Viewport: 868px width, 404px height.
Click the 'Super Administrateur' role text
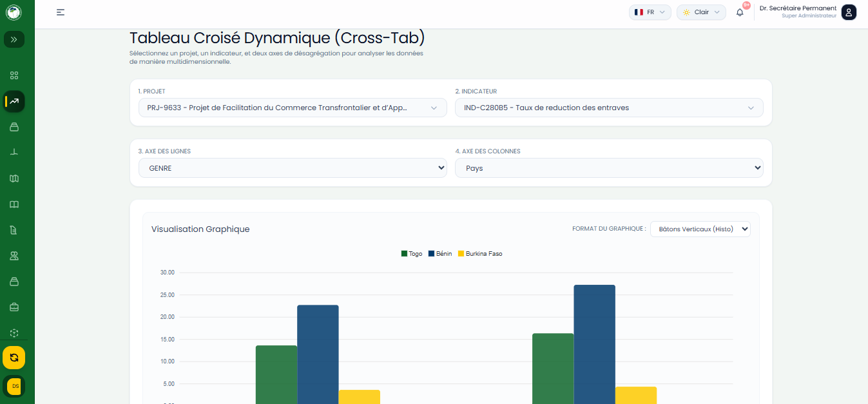(809, 16)
